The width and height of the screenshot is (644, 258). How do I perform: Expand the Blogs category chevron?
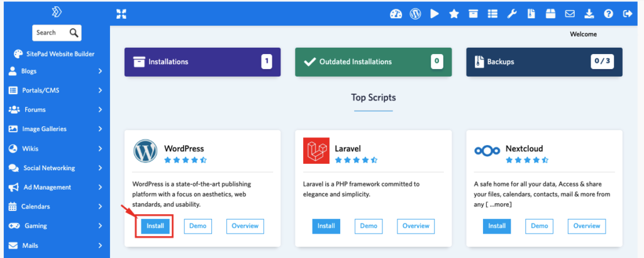coord(100,71)
